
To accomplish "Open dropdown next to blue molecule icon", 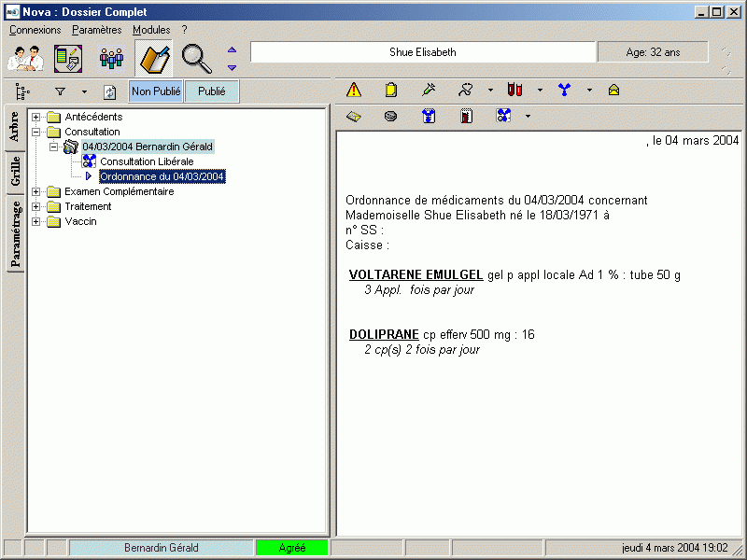I will (x=589, y=90).
